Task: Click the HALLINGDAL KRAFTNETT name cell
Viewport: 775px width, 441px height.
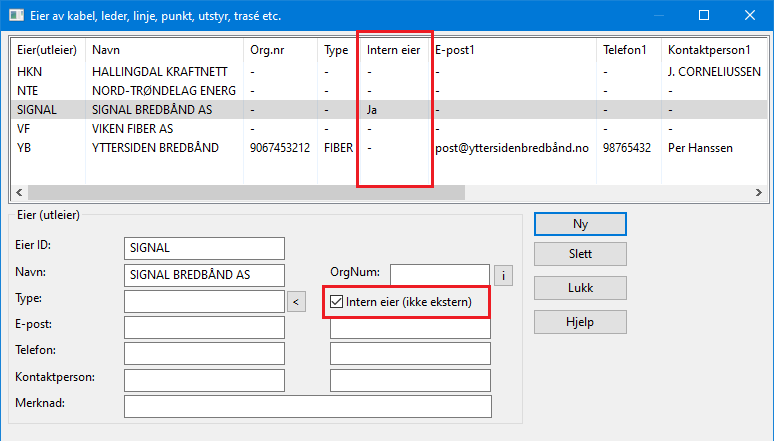Action: click(160, 72)
